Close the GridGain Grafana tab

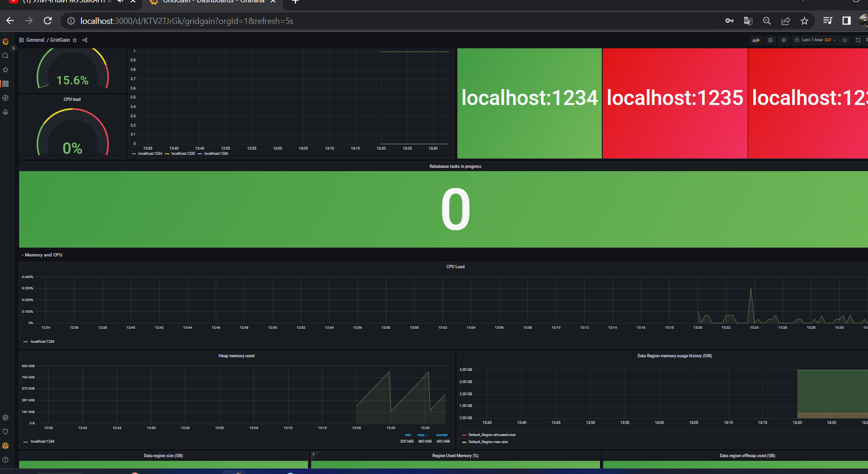tap(273, 1)
